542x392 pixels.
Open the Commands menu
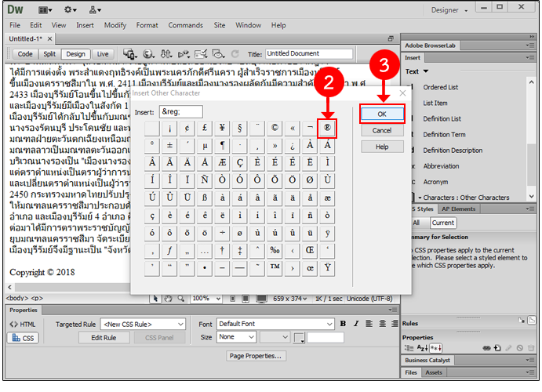click(185, 25)
